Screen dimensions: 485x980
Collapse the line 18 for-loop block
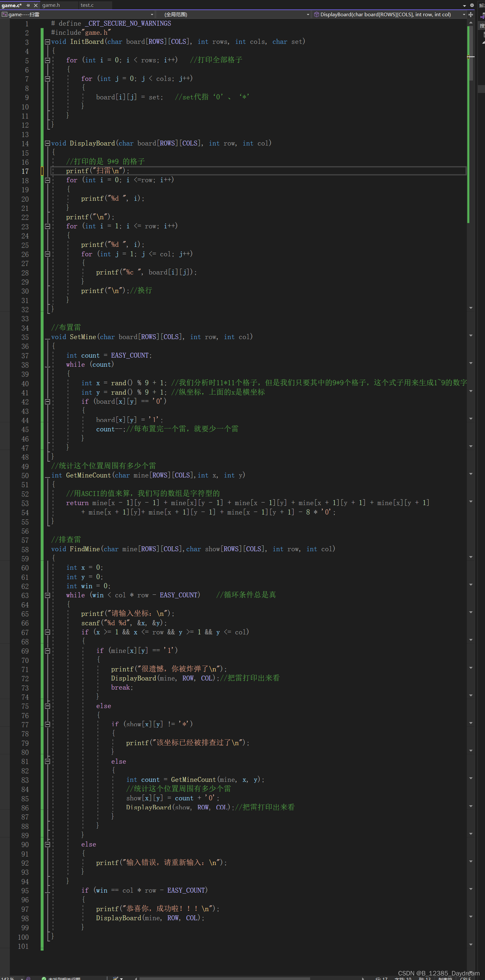[x=47, y=180]
